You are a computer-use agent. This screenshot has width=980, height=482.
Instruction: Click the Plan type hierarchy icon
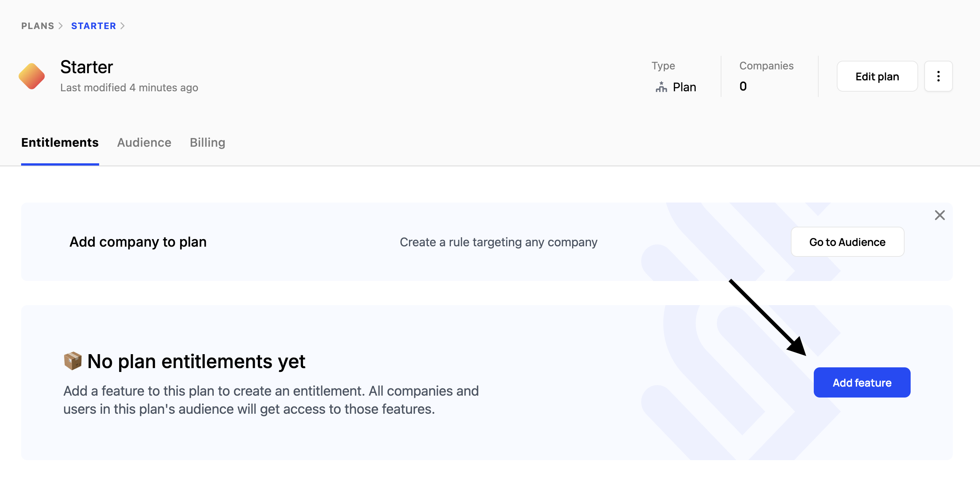click(x=661, y=87)
